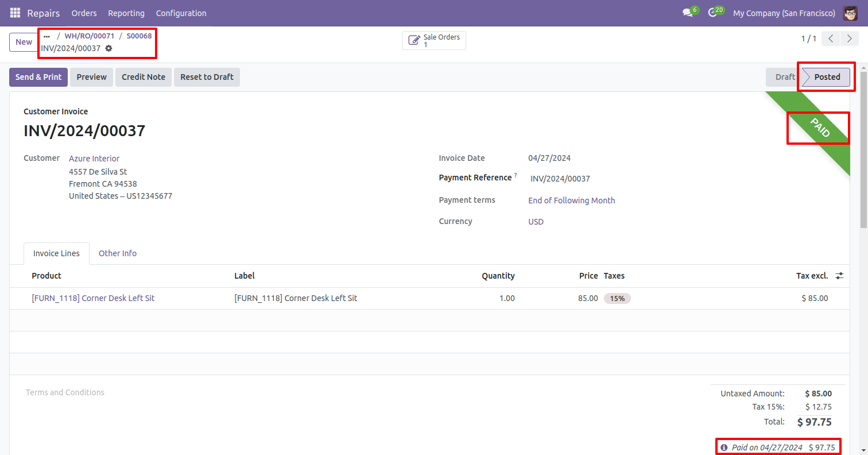This screenshot has width=868, height=455.
Task: Go to next record arrow
Action: [x=849, y=39]
